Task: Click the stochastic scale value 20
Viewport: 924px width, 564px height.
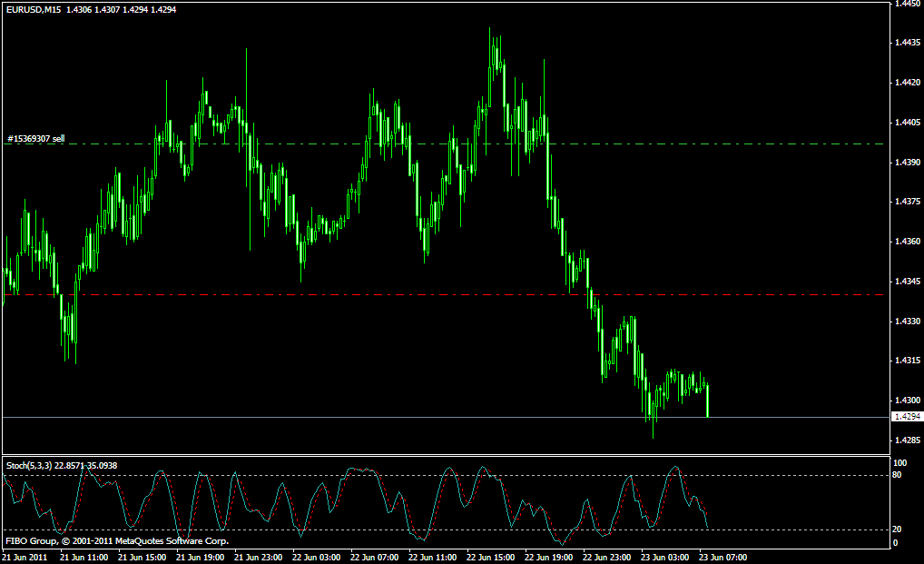Action: (897, 529)
